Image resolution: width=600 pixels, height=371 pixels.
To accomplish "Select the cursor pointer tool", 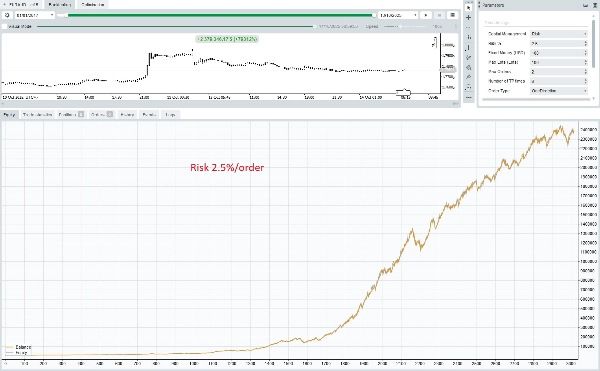I will click(x=469, y=8).
